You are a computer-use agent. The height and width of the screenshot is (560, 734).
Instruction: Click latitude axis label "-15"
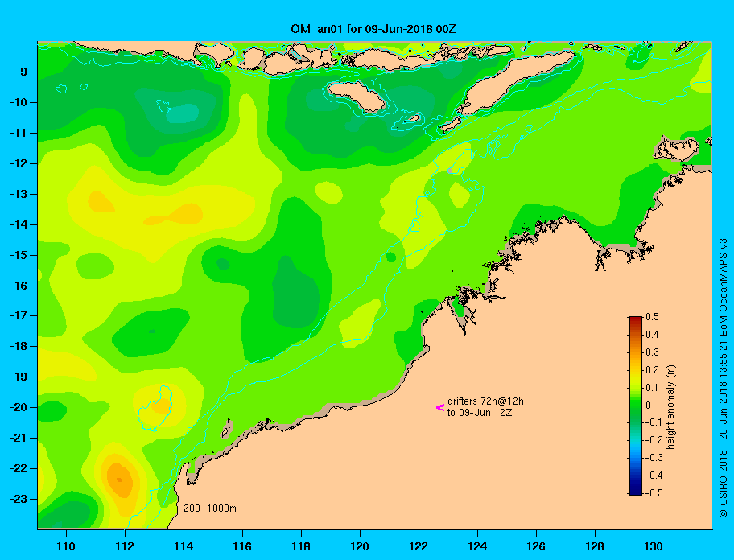coord(19,255)
